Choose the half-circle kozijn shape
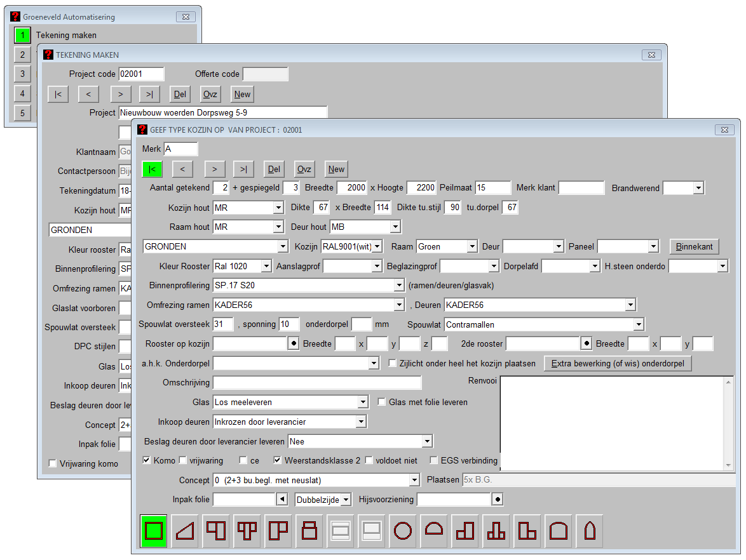 pos(434,531)
